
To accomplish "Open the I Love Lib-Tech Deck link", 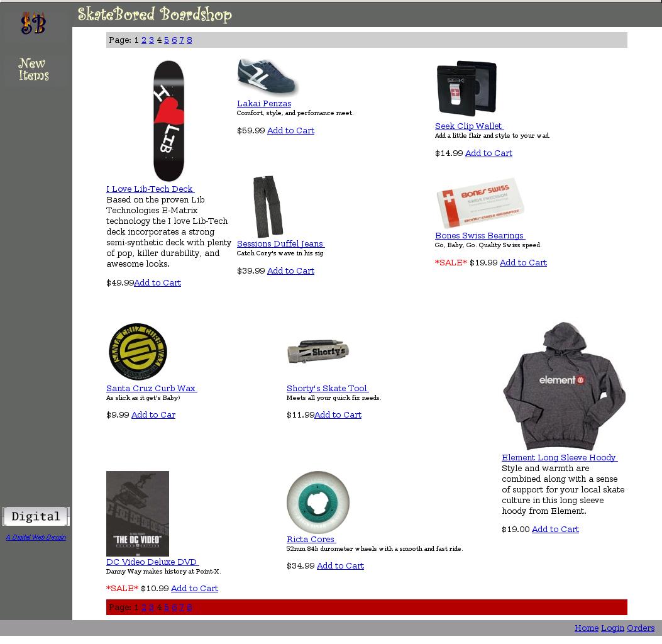I will pyautogui.click(x=150, y=189).
